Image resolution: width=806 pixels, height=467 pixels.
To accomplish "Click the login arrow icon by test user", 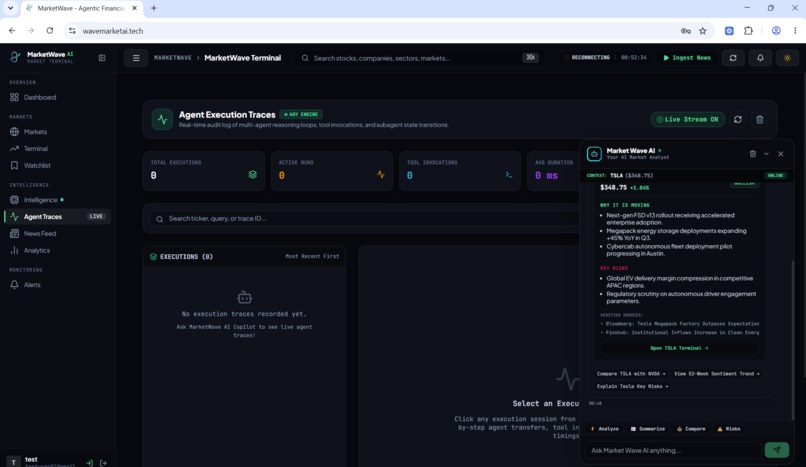I will (x=89, y=462).
